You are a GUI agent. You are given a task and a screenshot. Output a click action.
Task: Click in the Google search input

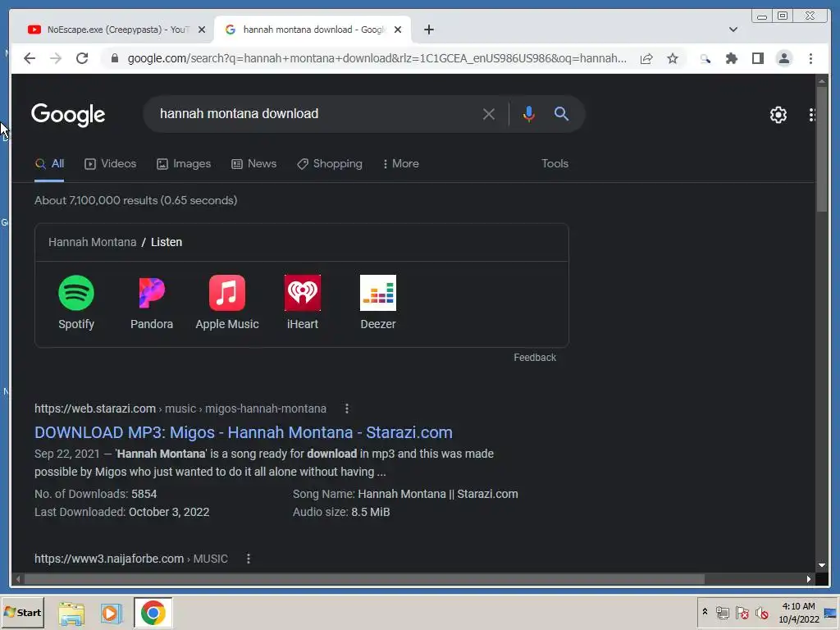tap(316, 113)
